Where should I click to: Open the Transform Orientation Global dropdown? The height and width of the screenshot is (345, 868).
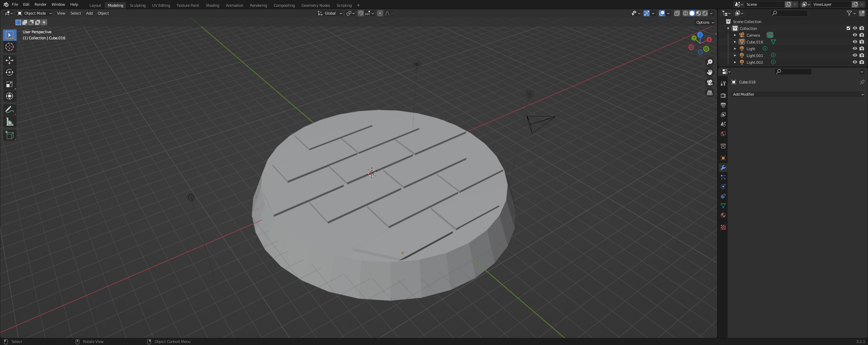pos(329,13)
